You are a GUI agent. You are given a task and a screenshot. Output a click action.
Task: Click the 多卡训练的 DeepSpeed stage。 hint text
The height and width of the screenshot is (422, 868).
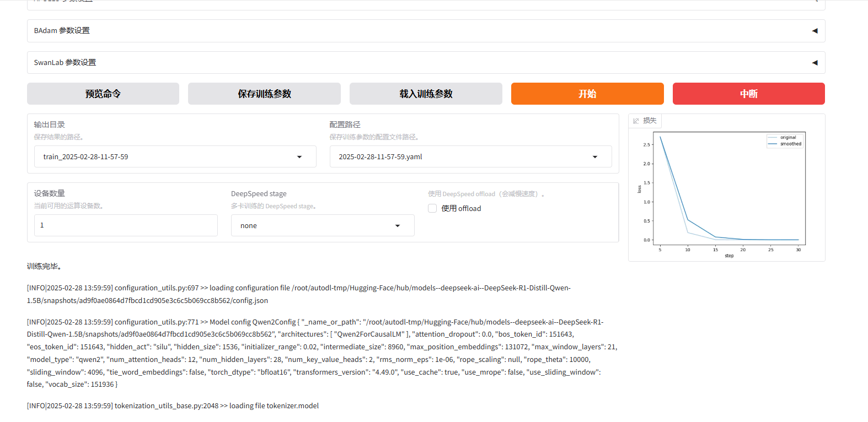[274, 206]
